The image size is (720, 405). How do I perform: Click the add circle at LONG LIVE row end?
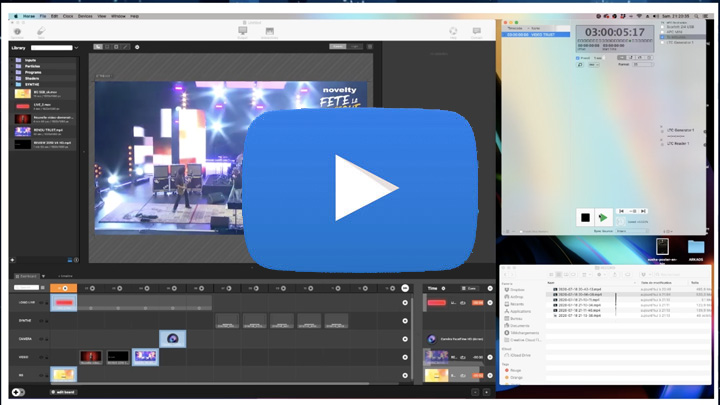[x=405, y=303]
